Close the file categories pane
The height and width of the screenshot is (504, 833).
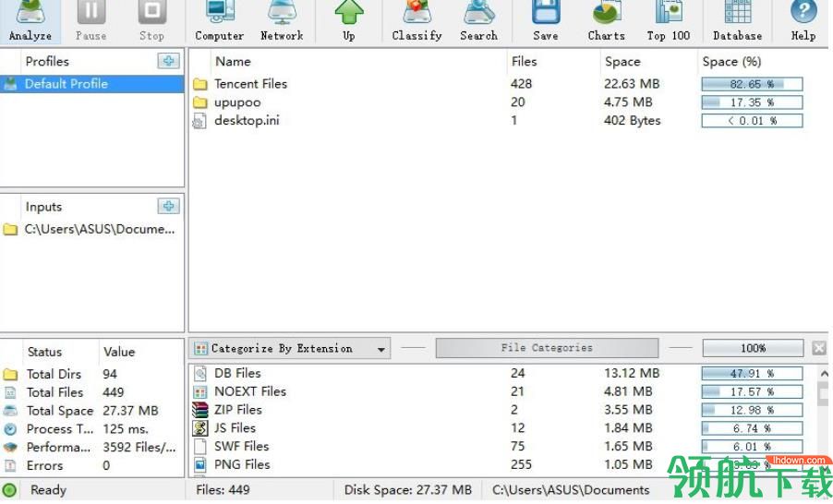click(x=818, y=348)
